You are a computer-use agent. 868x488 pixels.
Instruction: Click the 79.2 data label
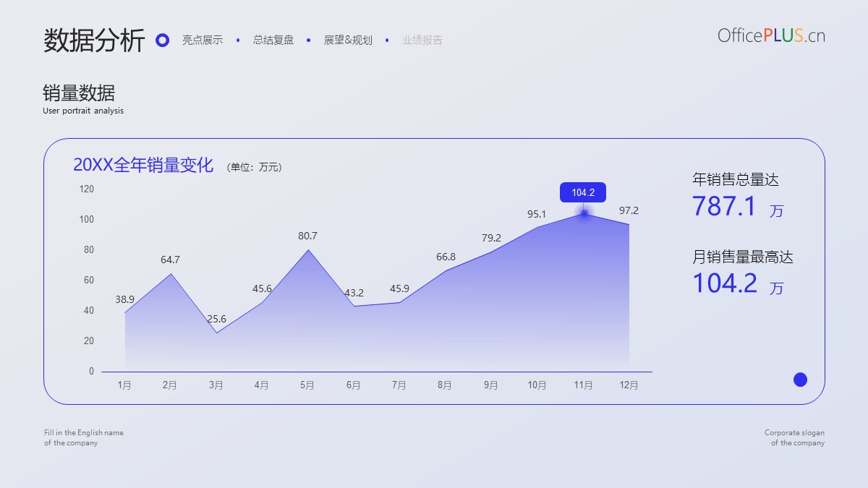click(x=491, y=238)
